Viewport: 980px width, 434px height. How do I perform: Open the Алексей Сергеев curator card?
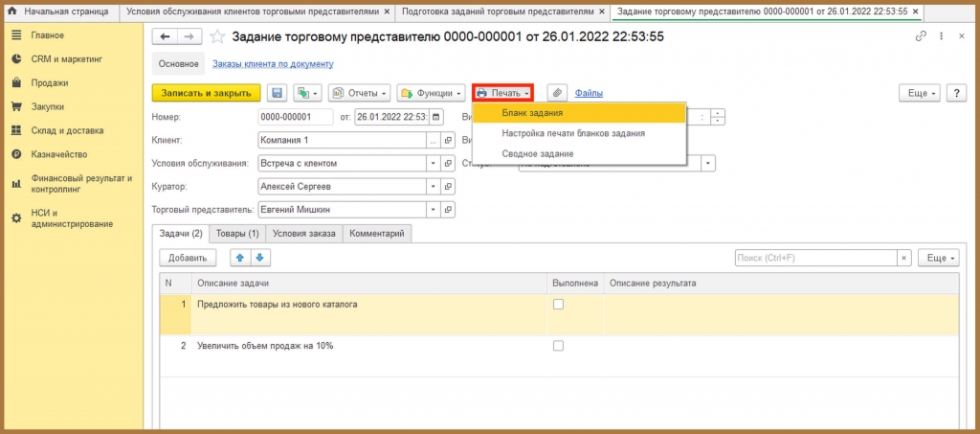(448, 187)
